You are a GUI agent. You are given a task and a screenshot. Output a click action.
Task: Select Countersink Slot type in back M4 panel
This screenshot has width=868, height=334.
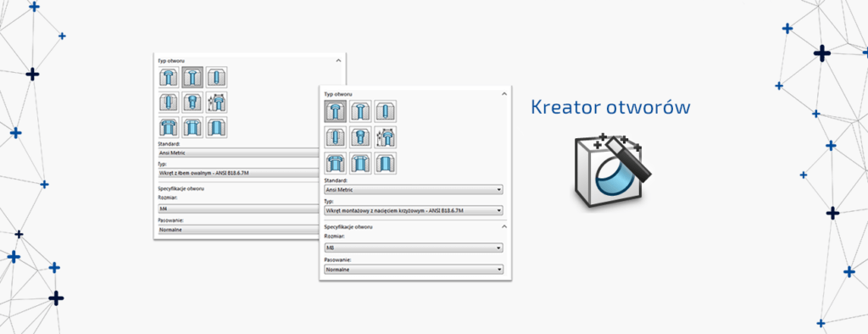point(192,127)
